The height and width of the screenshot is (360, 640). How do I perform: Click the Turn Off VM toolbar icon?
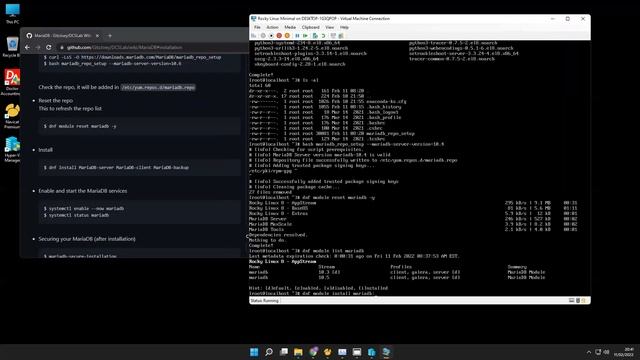point(271,36)
